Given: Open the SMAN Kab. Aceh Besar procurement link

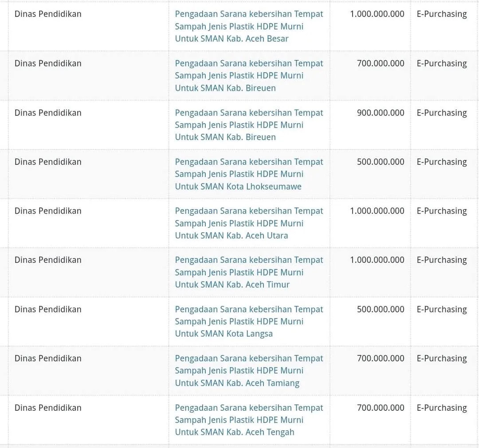Looking at the screenshot, I should [x=249, y=26].
